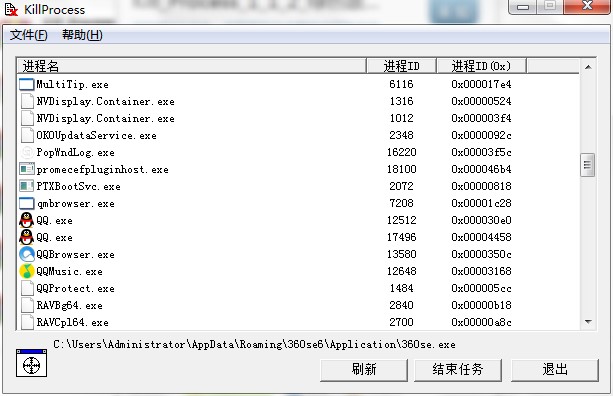
Task: Select the MultiTip.exe process name
Action: (x=72, y=84)
